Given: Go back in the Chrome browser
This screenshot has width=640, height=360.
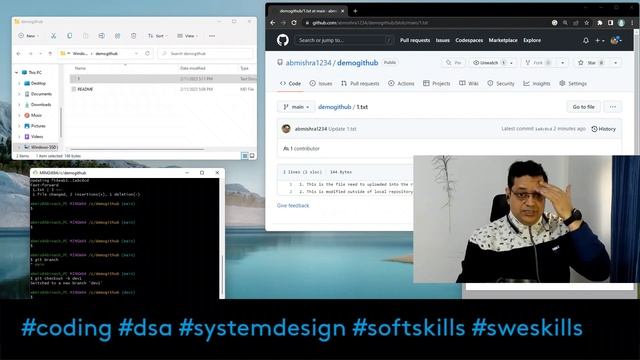Looking at the screenshot, I should click(273, 23).
